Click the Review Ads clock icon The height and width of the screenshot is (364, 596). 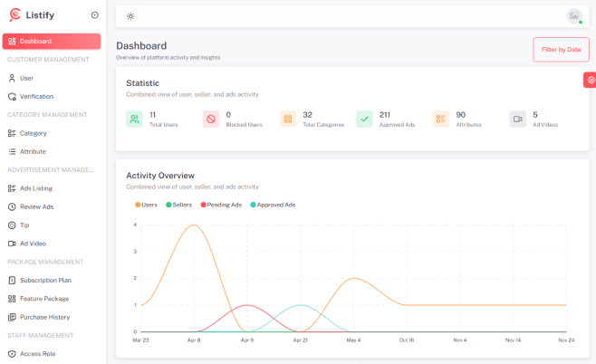click(x=12, y=206)
